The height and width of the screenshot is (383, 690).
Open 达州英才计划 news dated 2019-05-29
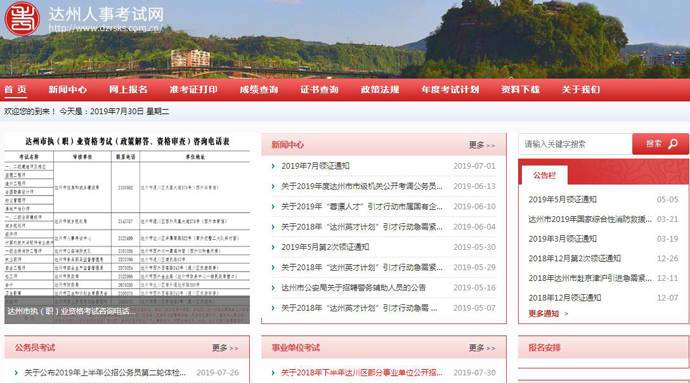pos(362,267)
